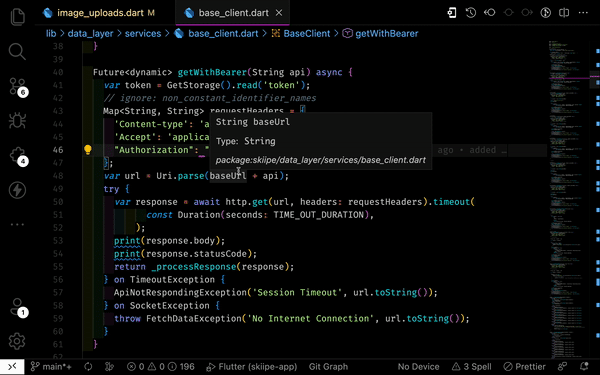Open the Search view in sidebar

coord(17,51)
